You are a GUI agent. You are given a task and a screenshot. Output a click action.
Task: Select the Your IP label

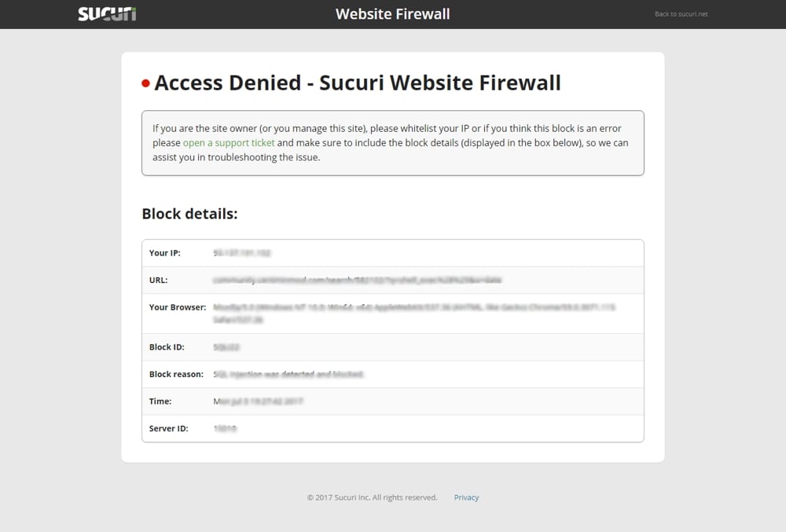165,253
